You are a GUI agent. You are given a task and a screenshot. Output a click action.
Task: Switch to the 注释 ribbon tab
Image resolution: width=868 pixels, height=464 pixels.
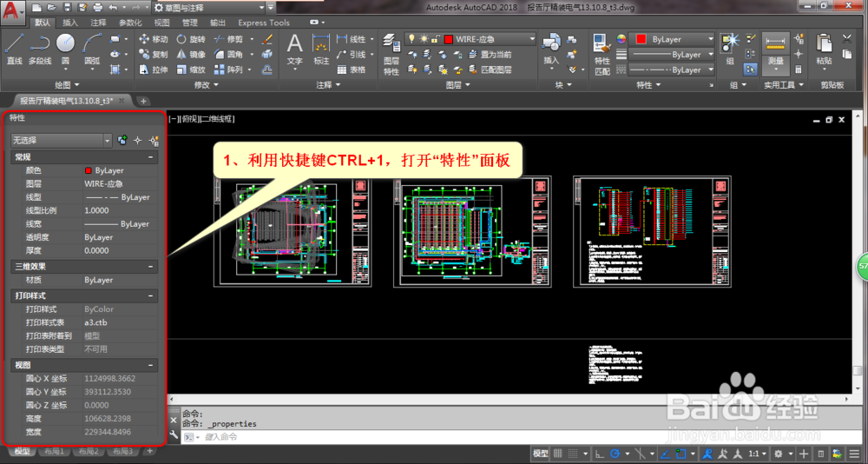point(98,23)
